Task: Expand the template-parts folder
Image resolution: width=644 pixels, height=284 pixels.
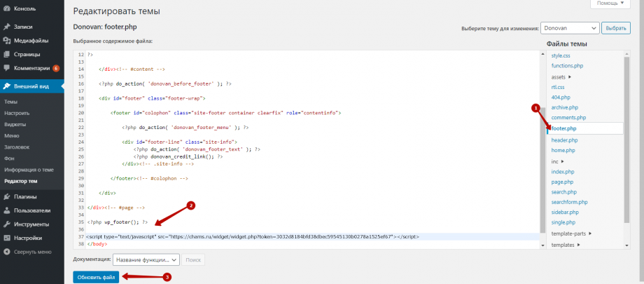Action: (572, 234)
